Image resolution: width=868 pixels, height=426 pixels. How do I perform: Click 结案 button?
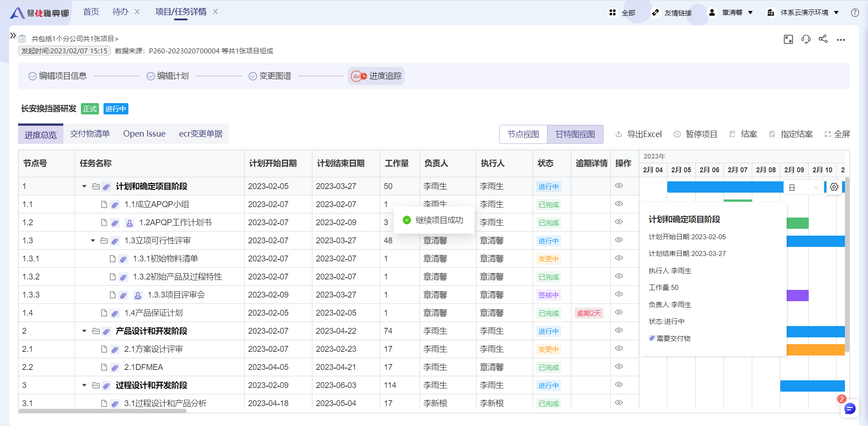(743, 134)
